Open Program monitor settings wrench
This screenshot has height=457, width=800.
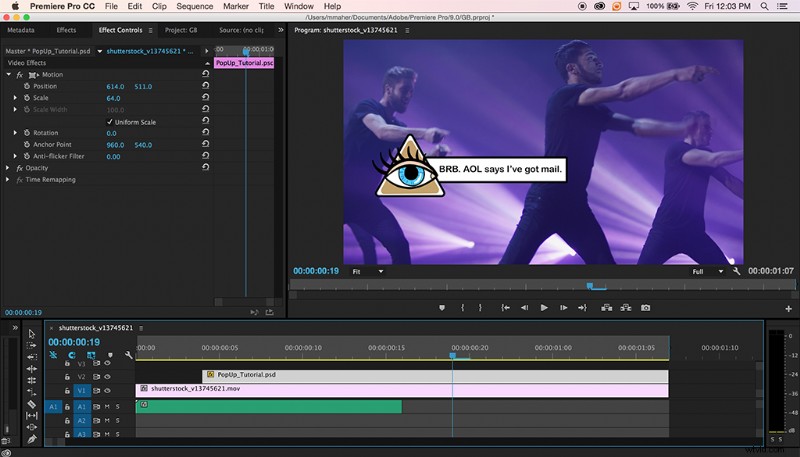tap(736, 271)
